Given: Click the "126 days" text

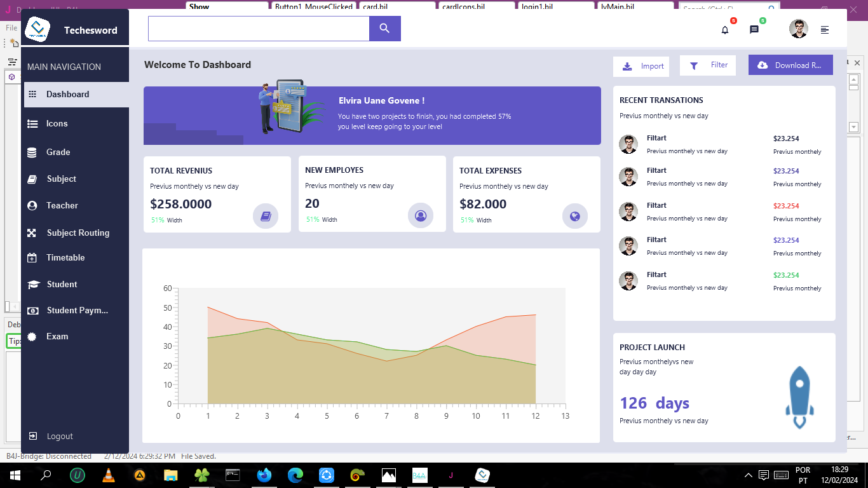Looking at the screenshot, I should tap(654, 403).
